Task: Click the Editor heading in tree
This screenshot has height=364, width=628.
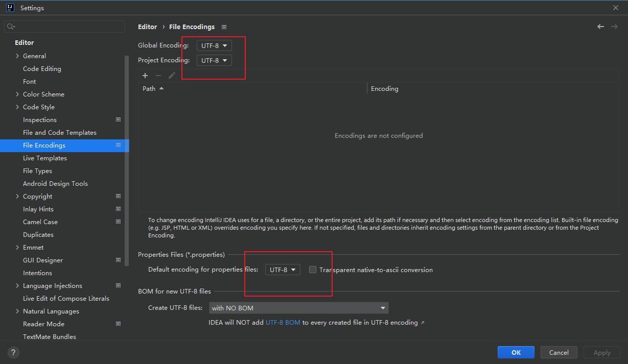Action: coord(25,43)
